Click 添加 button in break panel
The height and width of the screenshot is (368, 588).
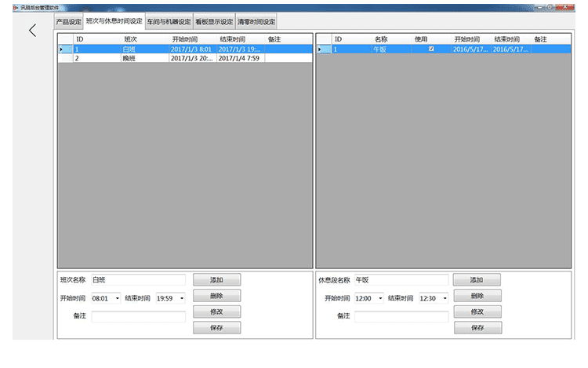click(x=477, y=279)
